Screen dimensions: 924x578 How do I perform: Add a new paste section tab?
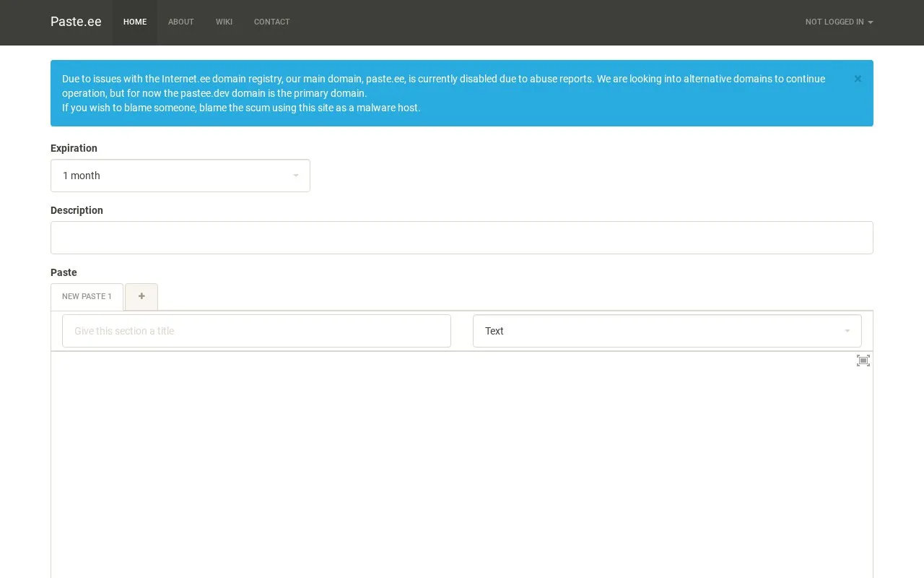pos(141,296)
